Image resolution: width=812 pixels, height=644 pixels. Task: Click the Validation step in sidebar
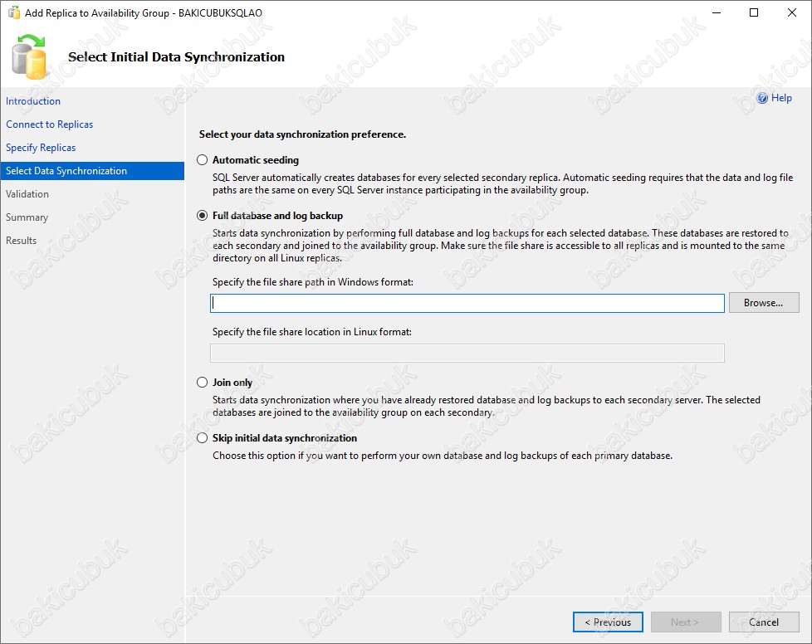[27, 194]
